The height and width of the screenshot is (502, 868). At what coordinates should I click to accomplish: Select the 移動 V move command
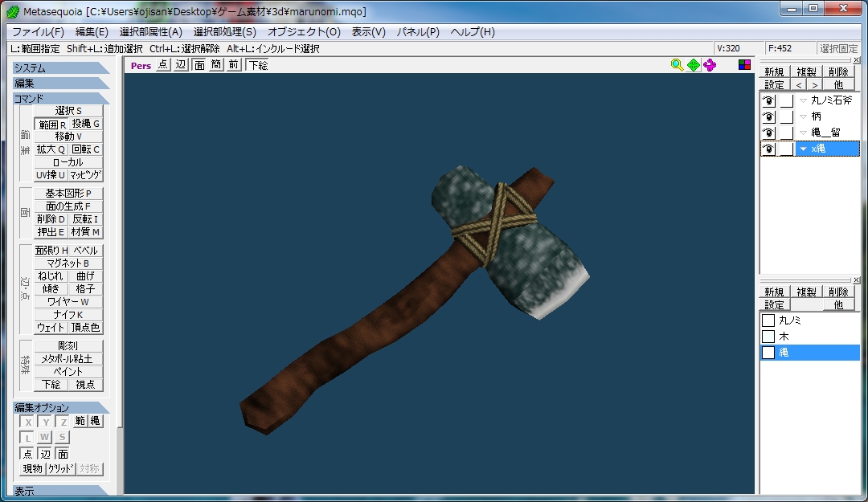point(68,137)
